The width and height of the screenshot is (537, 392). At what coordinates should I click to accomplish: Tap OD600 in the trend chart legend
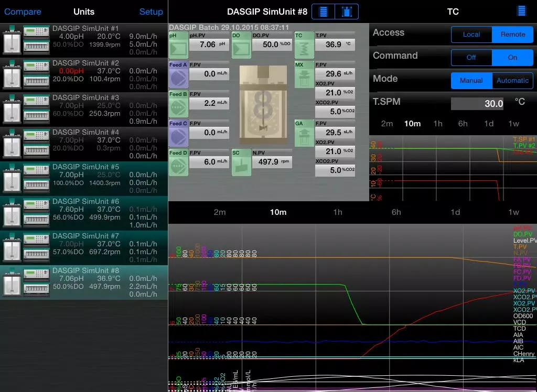coord(523,316)
